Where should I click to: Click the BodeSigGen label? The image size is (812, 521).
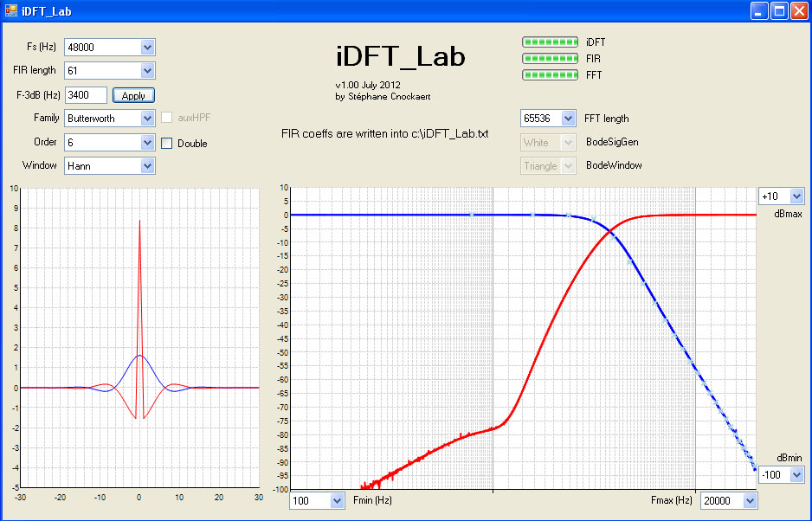pos(612,142)
